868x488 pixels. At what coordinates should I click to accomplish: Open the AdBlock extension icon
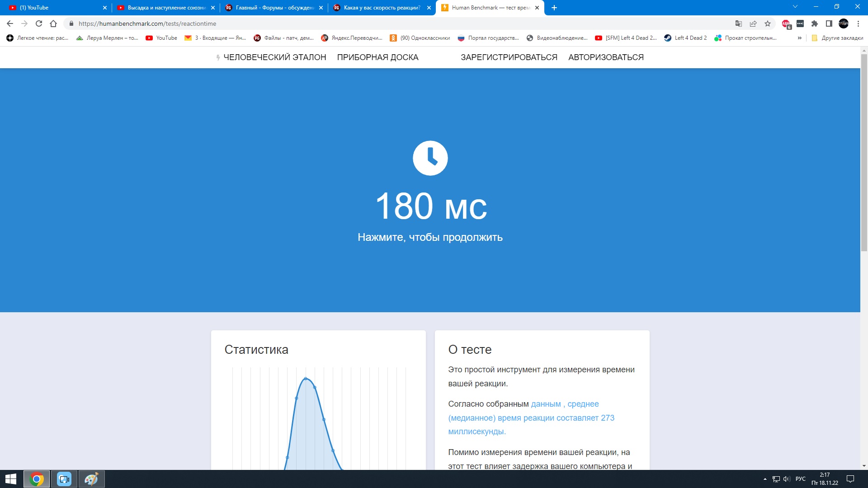(x=786, y=23)
